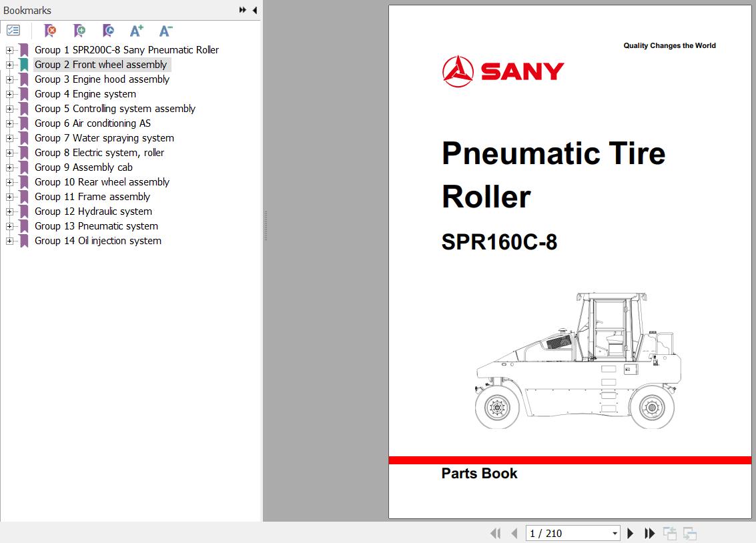Open the page number dropdown arrow

tap(615, 534)
